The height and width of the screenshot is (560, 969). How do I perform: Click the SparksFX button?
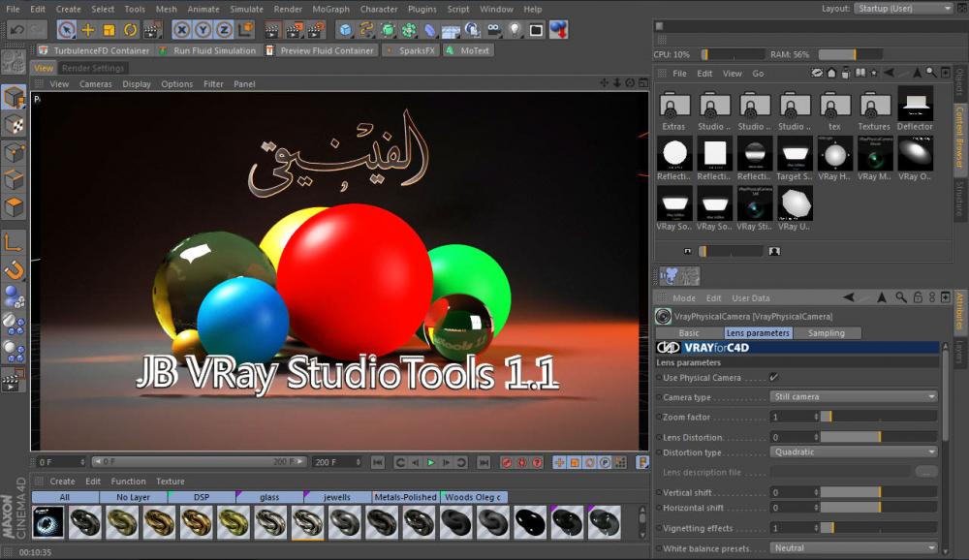tap(410, 50)
